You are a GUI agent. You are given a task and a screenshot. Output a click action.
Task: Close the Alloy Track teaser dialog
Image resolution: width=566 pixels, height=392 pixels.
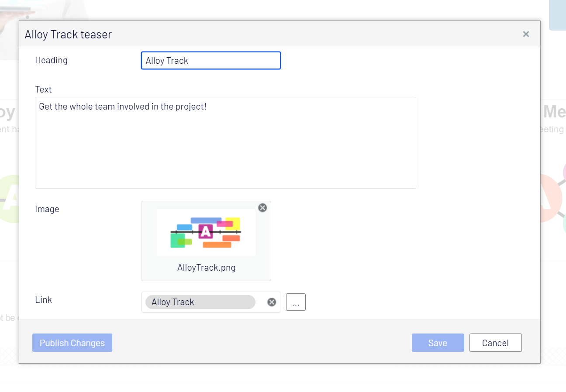point(526,34)
